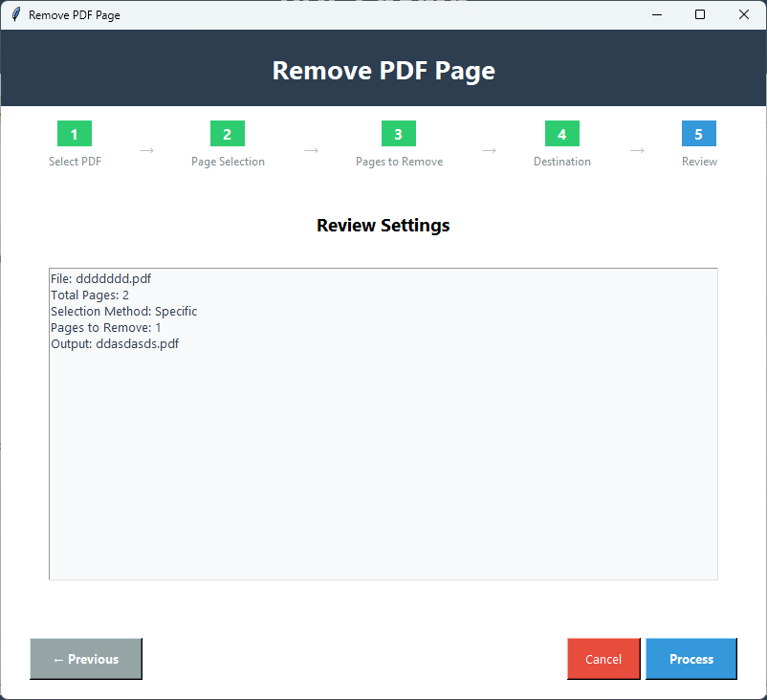Click the blue Total Pages value 2
The image size is (767, 700).
(125, 295)
